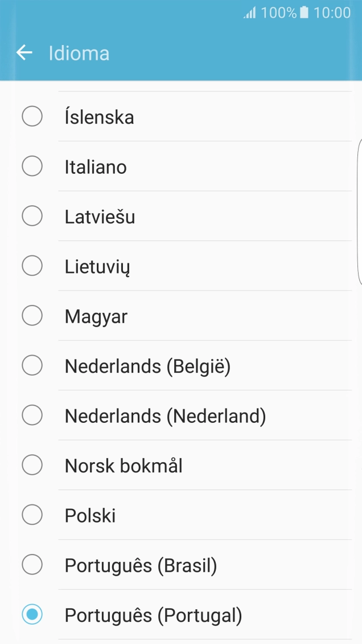Select the Latviešu radio button
The width and height of the screenshot is (362, 644).
tap(32, 217)
